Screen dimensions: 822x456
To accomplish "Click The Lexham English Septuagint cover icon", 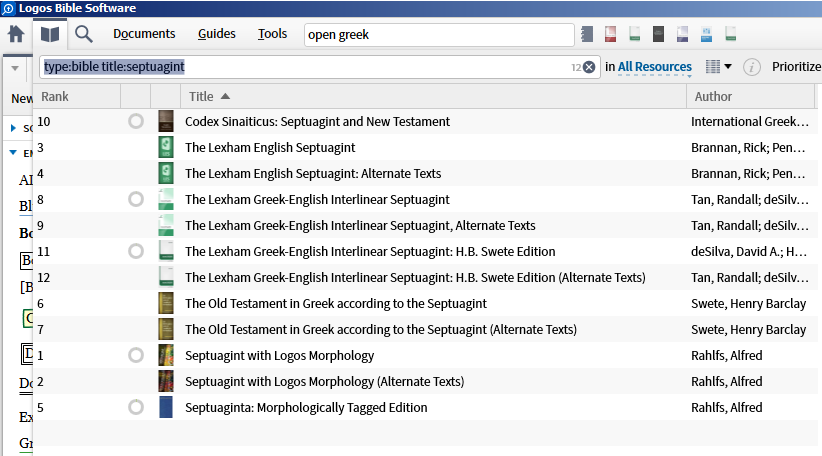I will (166, 147).
